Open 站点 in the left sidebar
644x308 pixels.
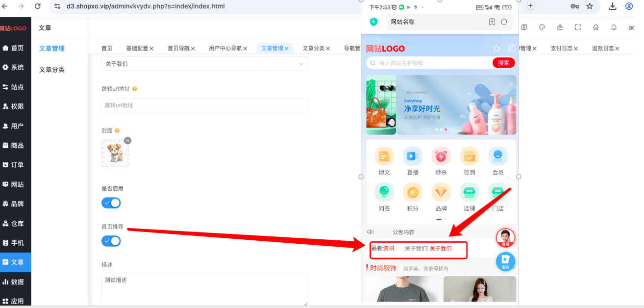(15, 87)
